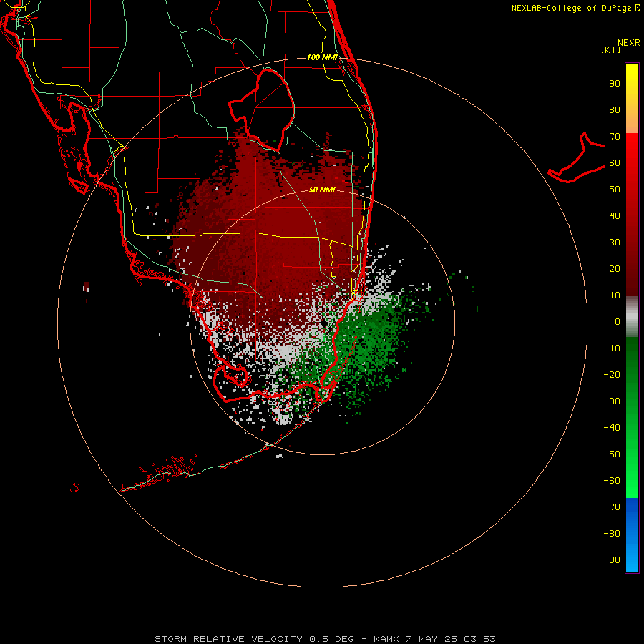Image resolution: width=644 pixels, height=644 pixels.
Task: Click the -80 value on velocity scale
Action: (x=612, y=534)
